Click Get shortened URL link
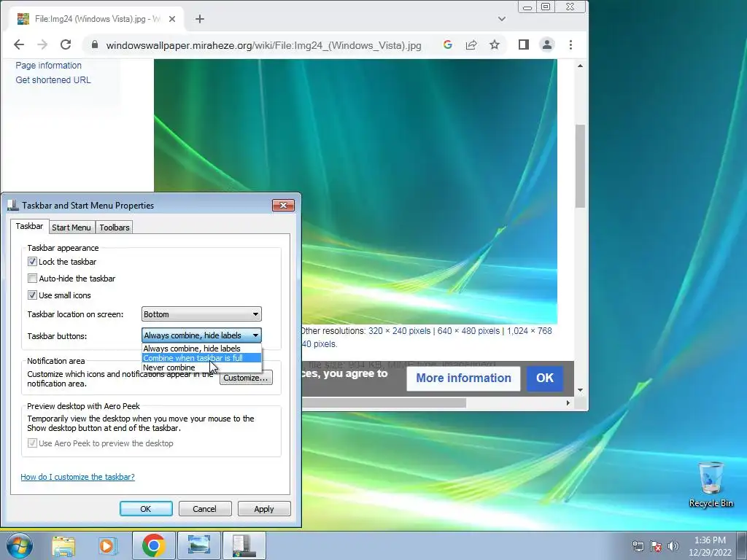 pos(53,80)
